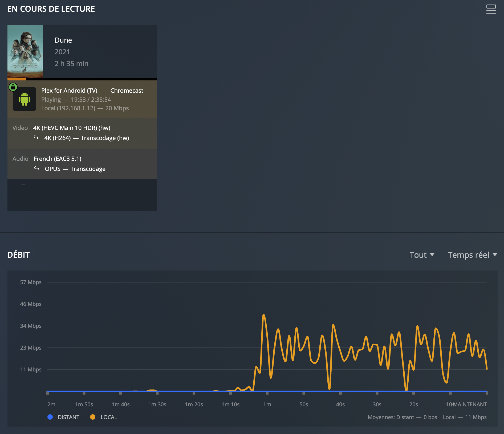The height and width of the screenshot is (434, 504).
Task: Select the 4K (H264) Transcodage video line
Action: [87, 138]
